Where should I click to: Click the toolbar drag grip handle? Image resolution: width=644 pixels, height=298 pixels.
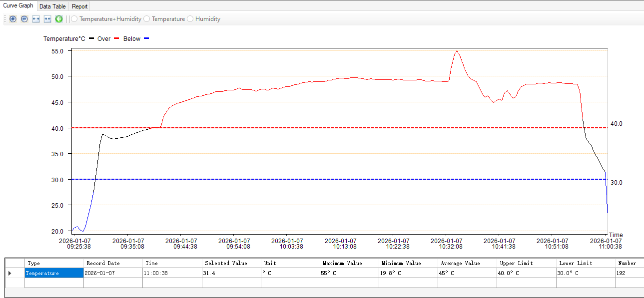click(5, 19)
